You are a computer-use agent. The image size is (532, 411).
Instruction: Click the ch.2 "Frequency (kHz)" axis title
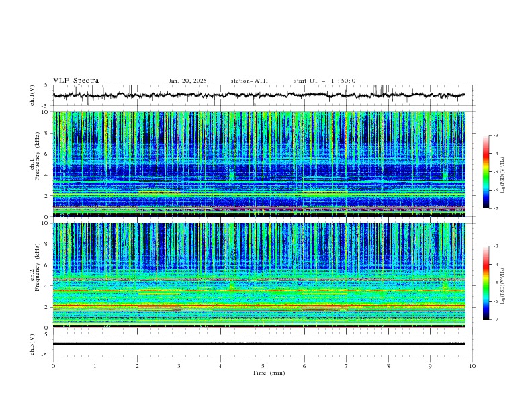click(x=38, y=267)
